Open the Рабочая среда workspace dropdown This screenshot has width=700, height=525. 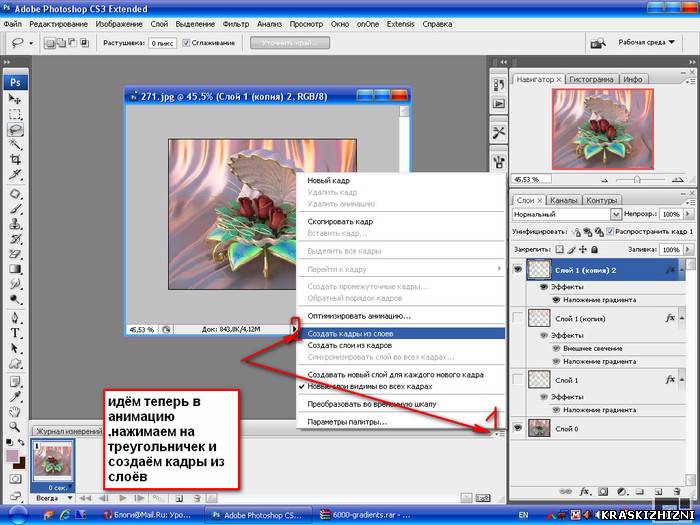click(x=646, y=42)
